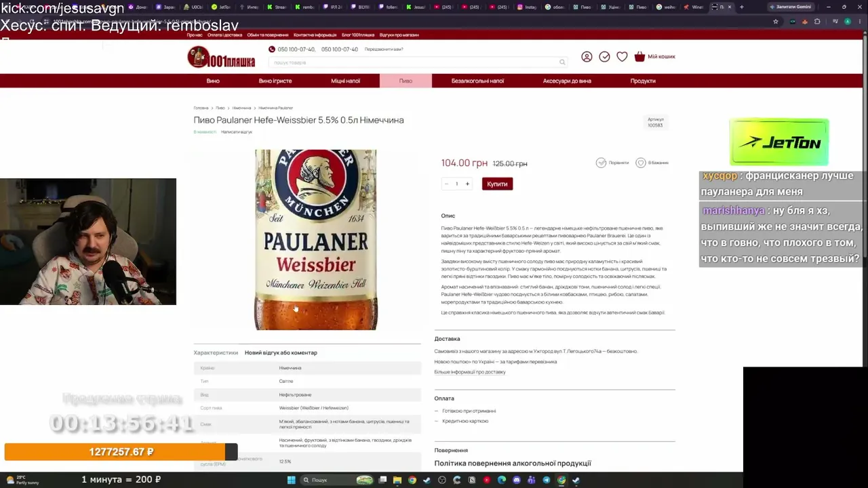Open Telegram from the taskbar
868x488 pixels.
pos(547,480)
